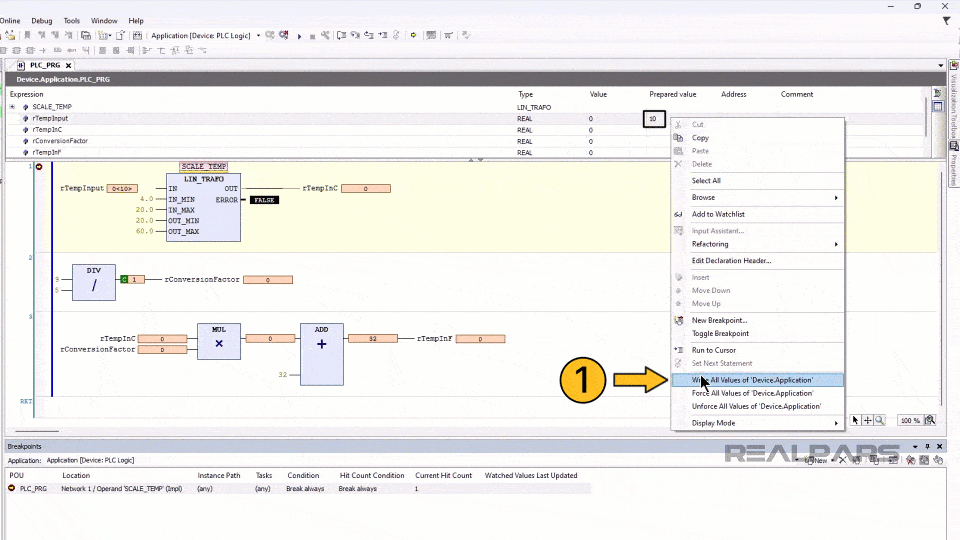Click the MUL function block
The image size is (960, 540).
[x=219, y=341]
